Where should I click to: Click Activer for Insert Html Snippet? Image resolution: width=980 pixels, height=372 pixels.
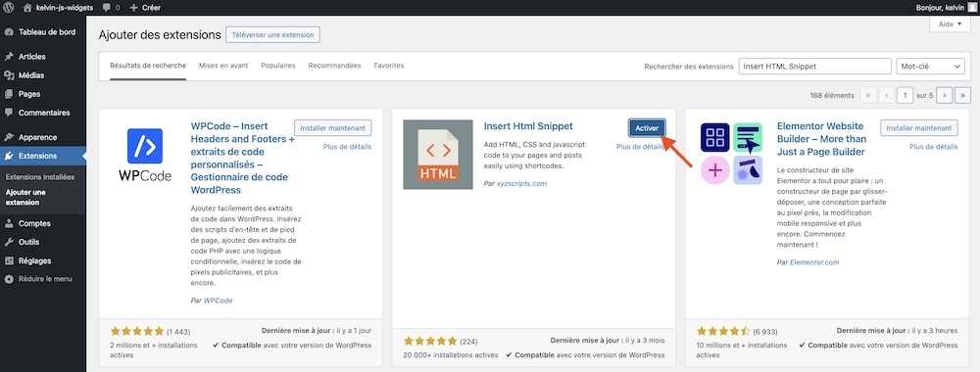(647, 128)
